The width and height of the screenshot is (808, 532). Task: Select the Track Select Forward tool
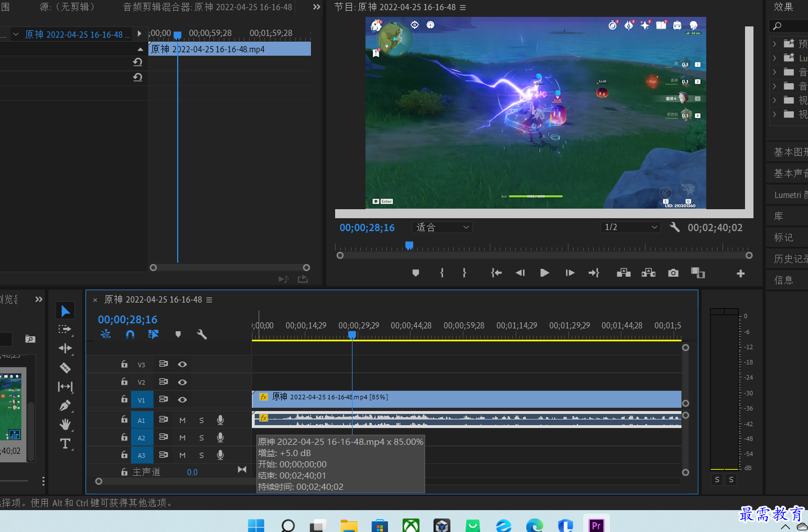(65, 330)
